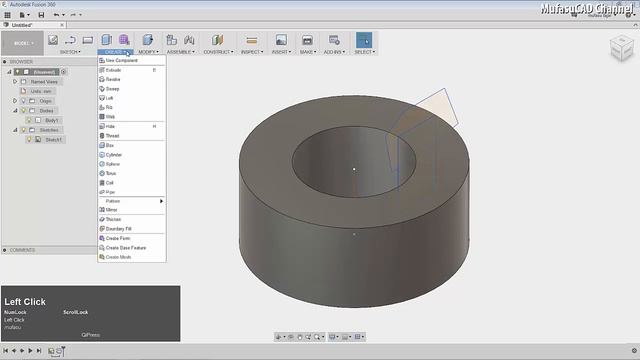Choose New Component from Create menu
The image size is (640, 360).
[x=132, y=60]
